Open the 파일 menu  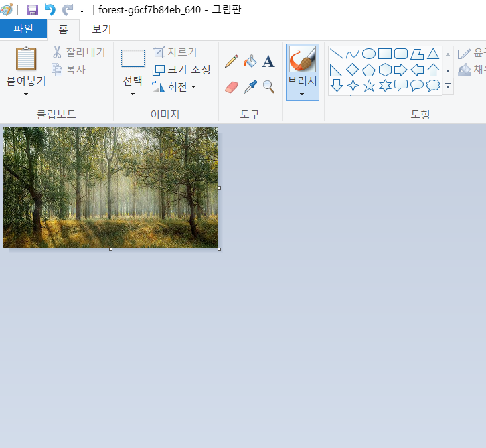(x=23, y=29)
